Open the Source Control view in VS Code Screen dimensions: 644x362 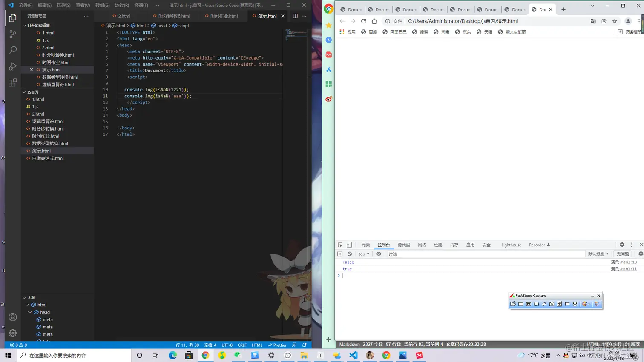(x=13, y=34)
